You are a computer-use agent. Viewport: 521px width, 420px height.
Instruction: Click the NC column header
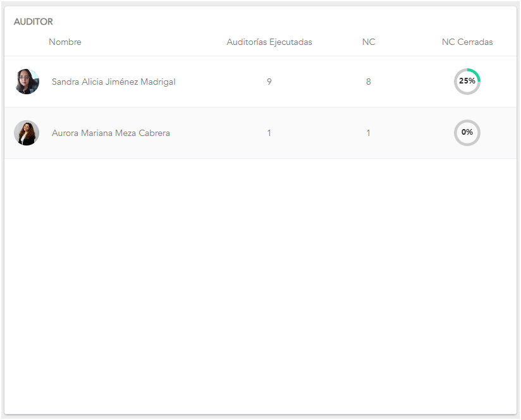[369, 42]
